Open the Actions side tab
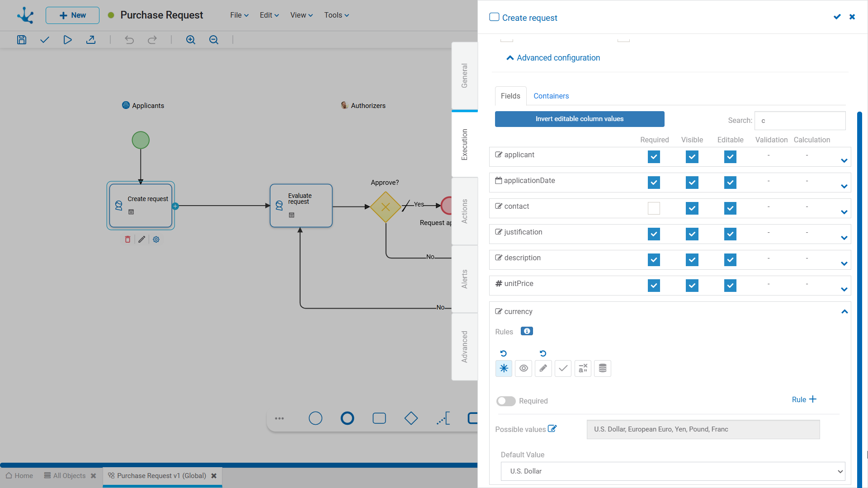This screenshot has height=488, width=868. (x=464, y=211)
